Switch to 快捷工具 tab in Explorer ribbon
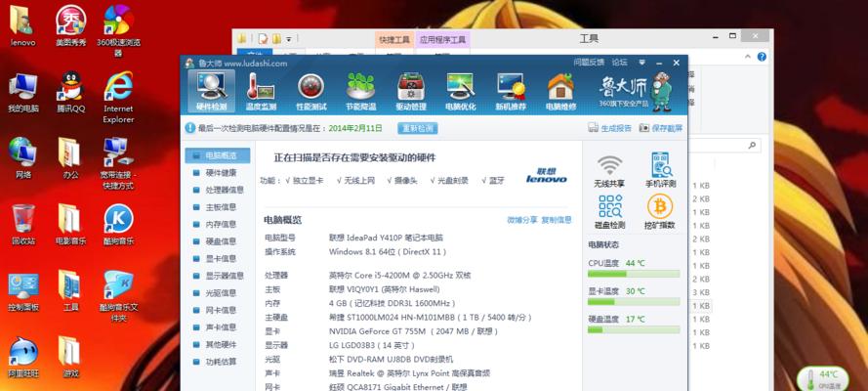Image resolution: width=868 pixels, height=391 pixels. tap(394, 39)
